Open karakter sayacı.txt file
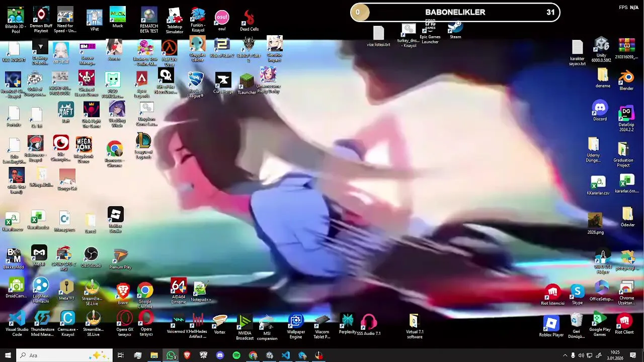Screen dimensions: 644x362 [577, 53]
